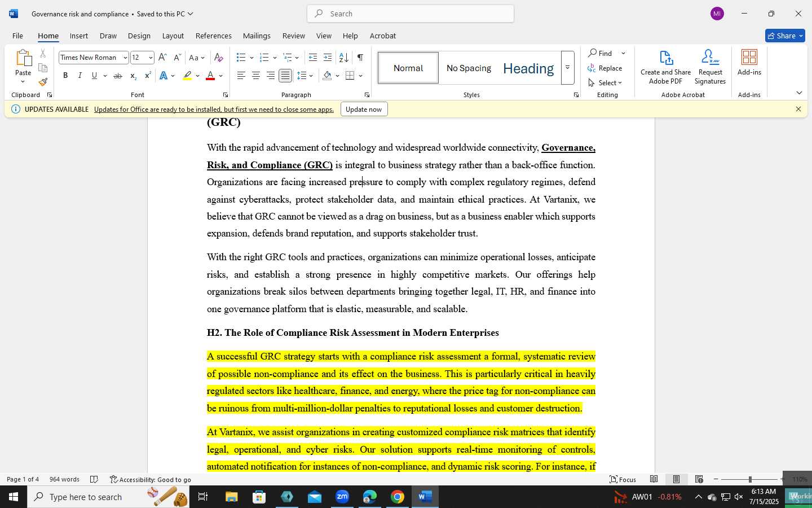
Task: Switch to the Insert tab
Action: pyautogui.click(x=79, y=36)
